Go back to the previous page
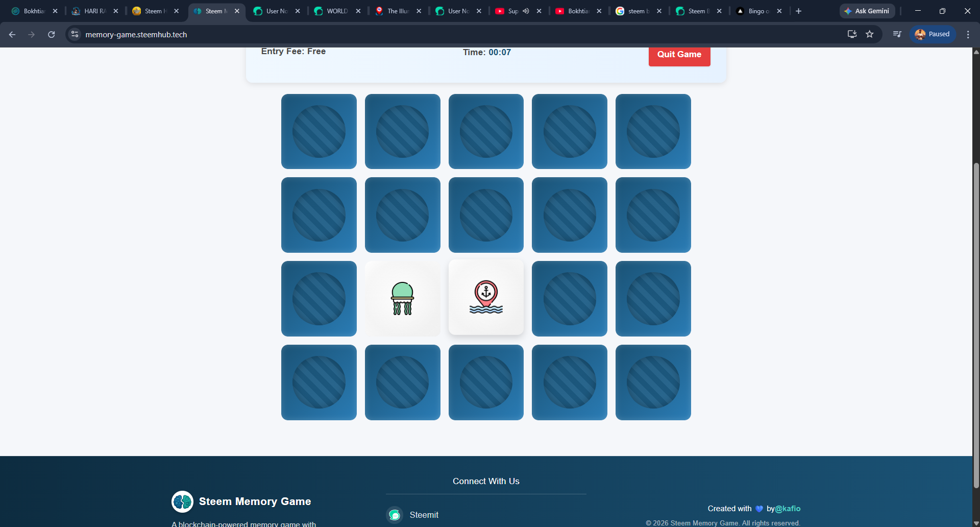Image resolution: width=980 pixels, height=527 pixels. click(12, 34)
